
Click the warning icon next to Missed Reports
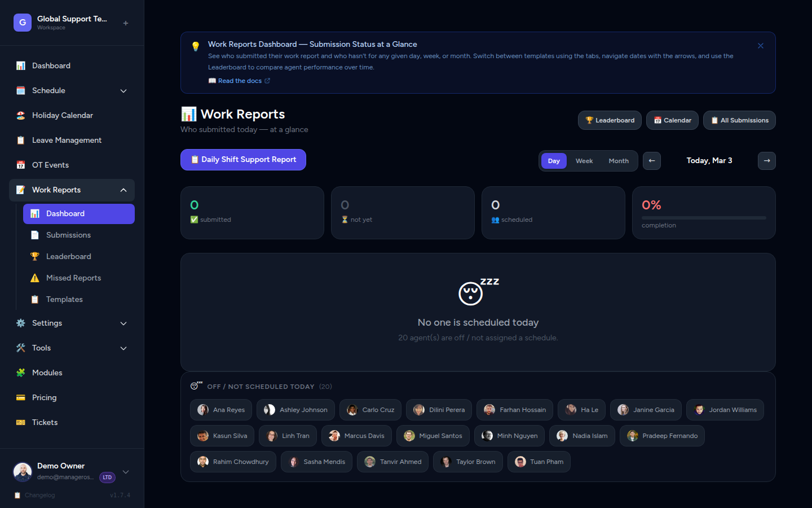pyautogui.click(x=34, y=278)
